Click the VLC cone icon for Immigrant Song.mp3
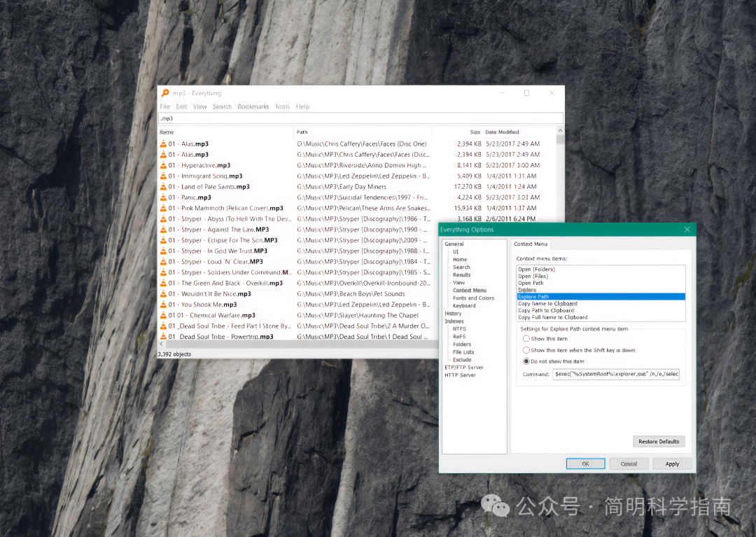Viewport: 756px width, 537px height. tap(163, 176)
